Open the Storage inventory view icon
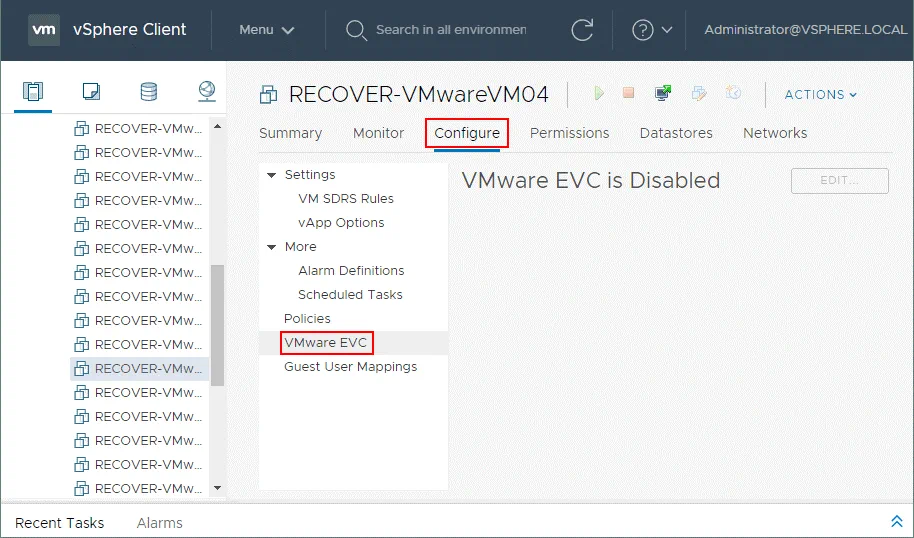Screen dimensions: 914x538 148,92
